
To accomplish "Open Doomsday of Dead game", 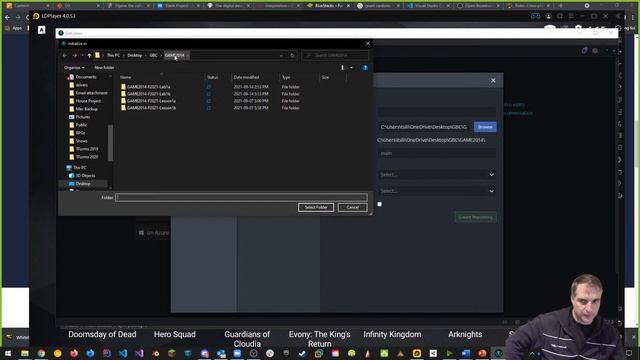I will click(x=102, y=334).
